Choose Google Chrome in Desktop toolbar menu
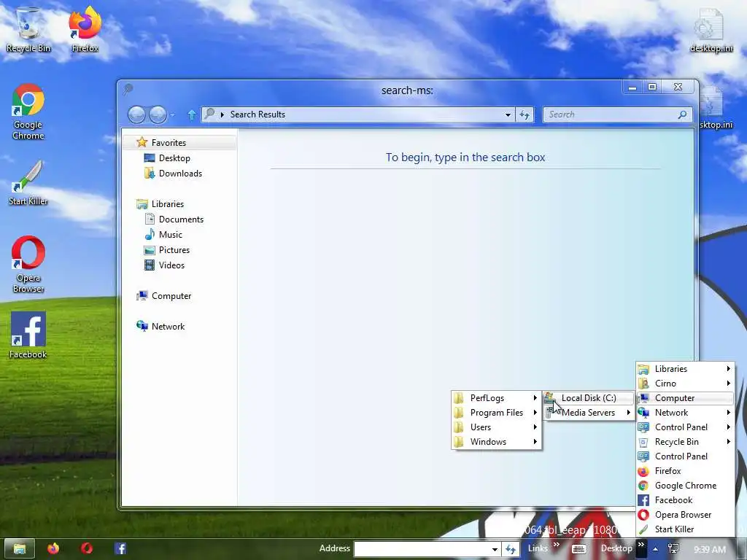Screen dimensions: 747x560 coord(685,486)
